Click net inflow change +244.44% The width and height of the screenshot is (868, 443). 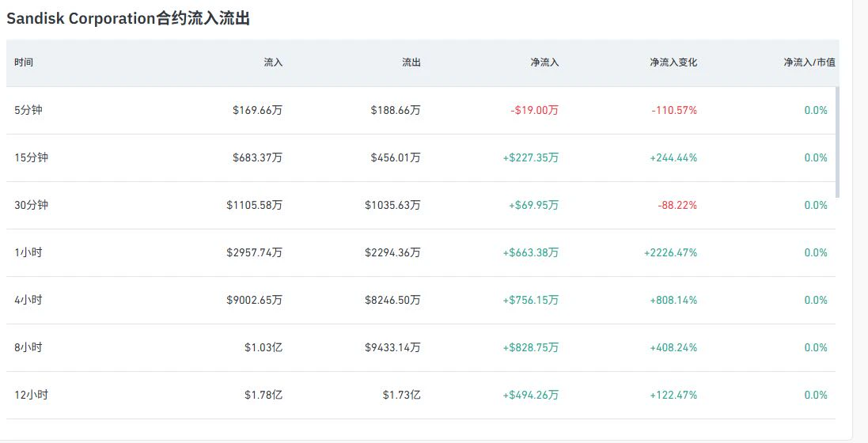pyautogui.click(x=673, y=158)
